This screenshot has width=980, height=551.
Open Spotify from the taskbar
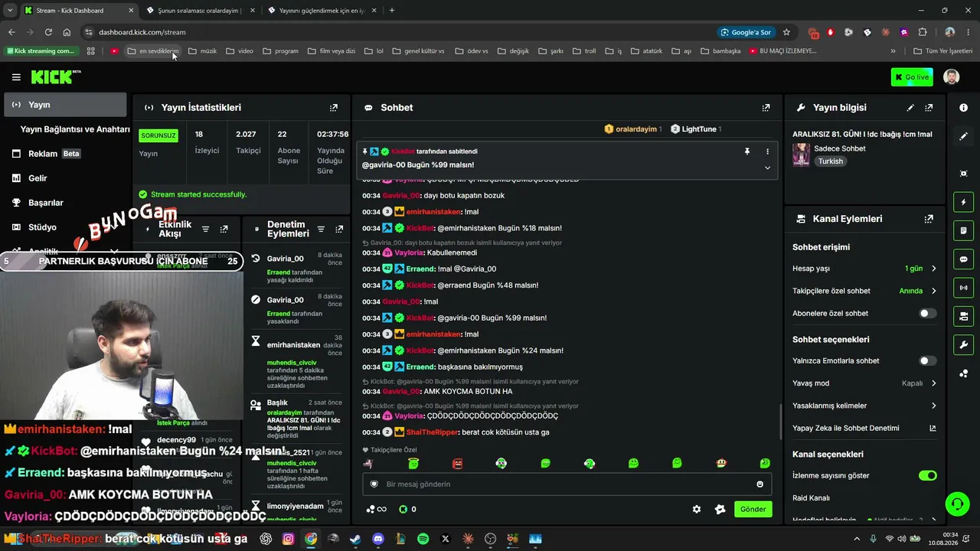423,539
